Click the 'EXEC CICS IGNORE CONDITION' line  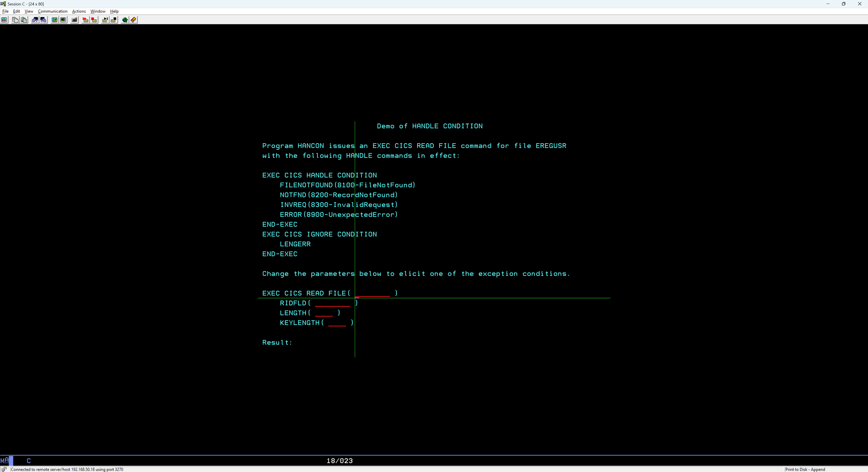pos(319,234)
